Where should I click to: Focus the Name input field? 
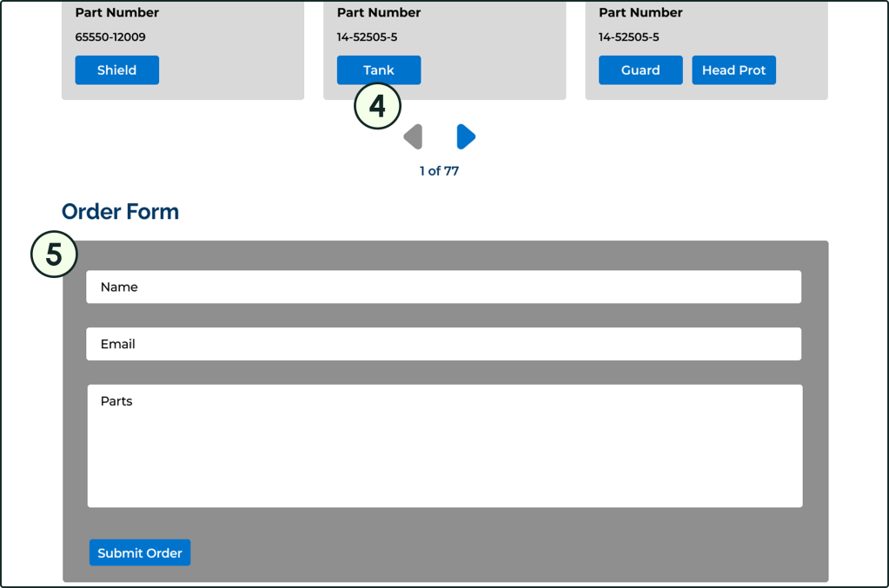point(443,287)
